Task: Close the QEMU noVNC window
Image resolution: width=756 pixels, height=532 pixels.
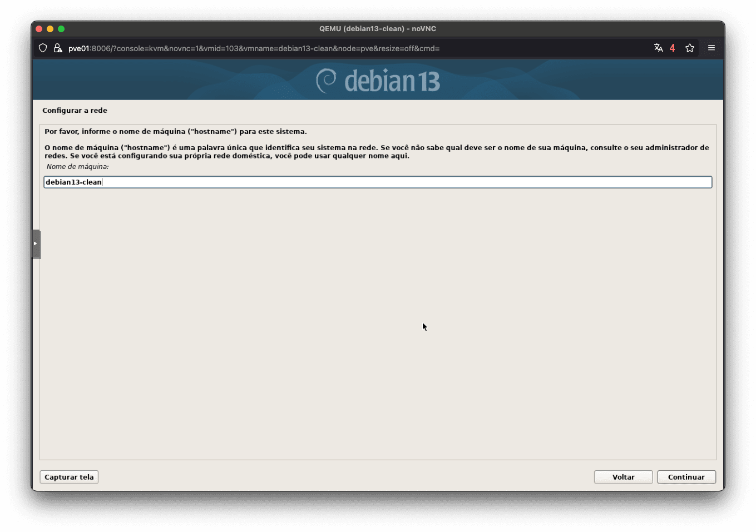Action: [39, 29]
